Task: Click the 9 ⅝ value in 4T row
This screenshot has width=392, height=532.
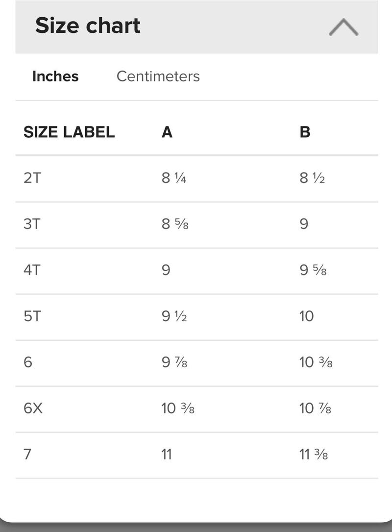Action: [x=313, y=270]
